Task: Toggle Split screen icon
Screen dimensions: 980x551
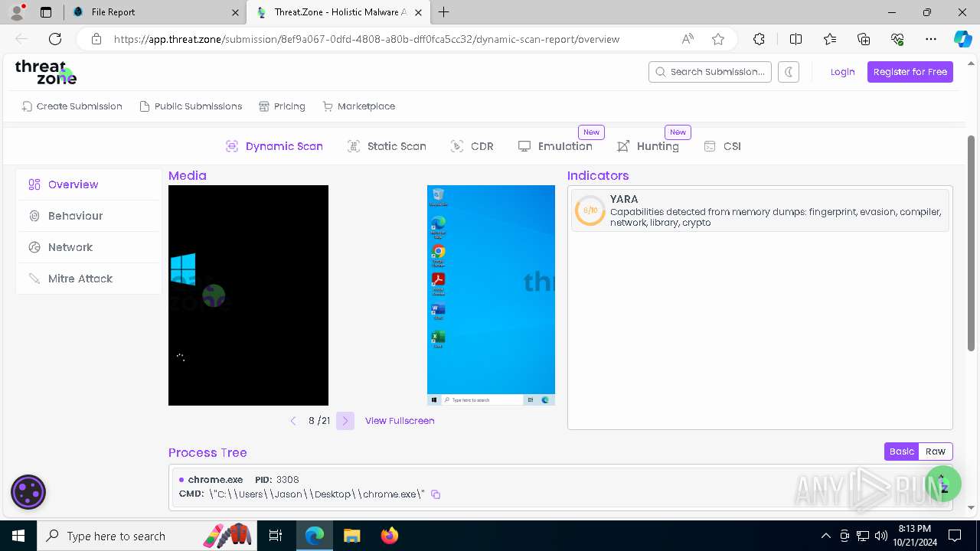Action: pos(795,39)
